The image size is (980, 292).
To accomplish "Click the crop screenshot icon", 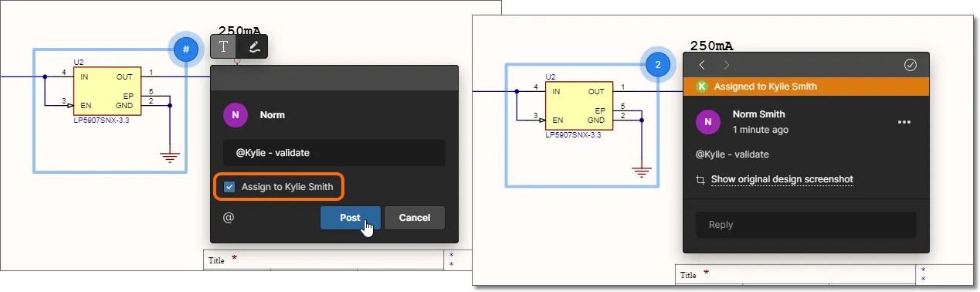I will coord(700,179).
